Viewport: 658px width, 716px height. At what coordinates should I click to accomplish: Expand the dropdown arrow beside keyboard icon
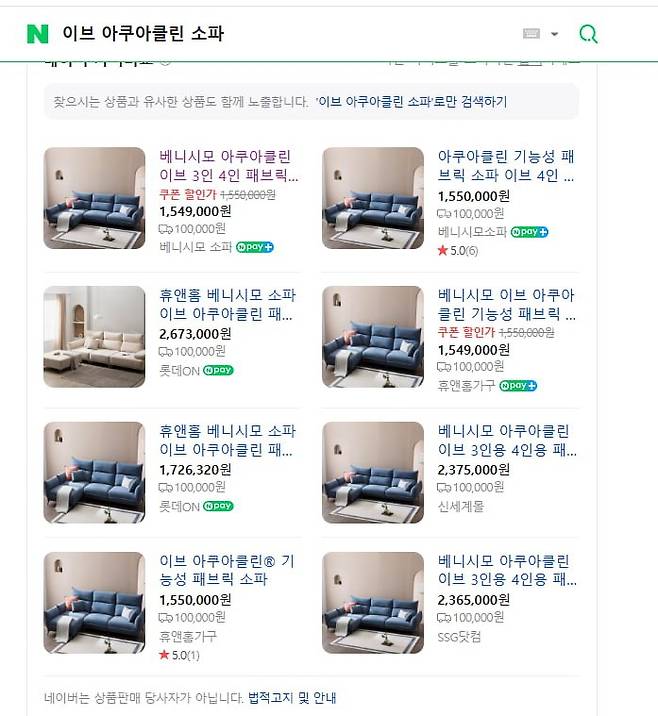click(x=555, y=35)
